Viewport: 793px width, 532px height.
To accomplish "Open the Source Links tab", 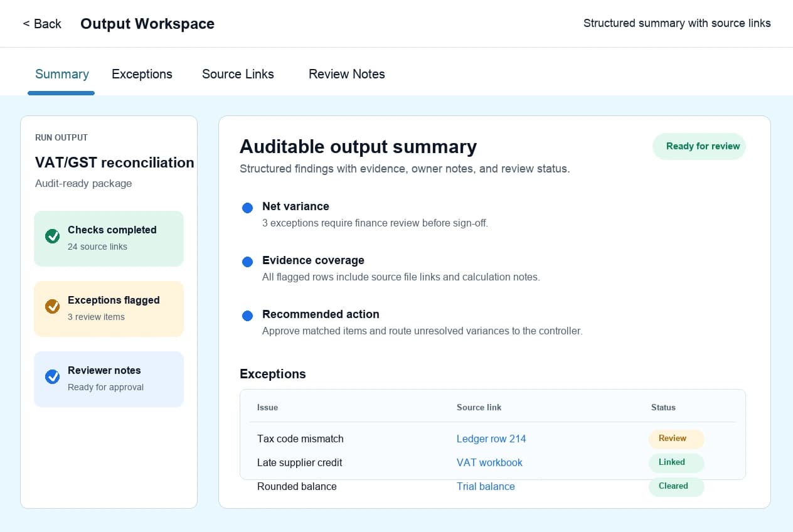I will (238, 74).
